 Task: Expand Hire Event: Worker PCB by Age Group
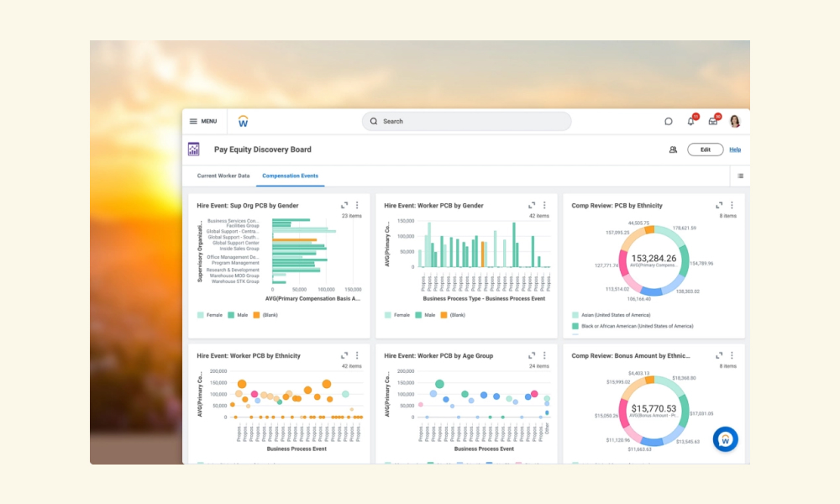pos(532,355)
